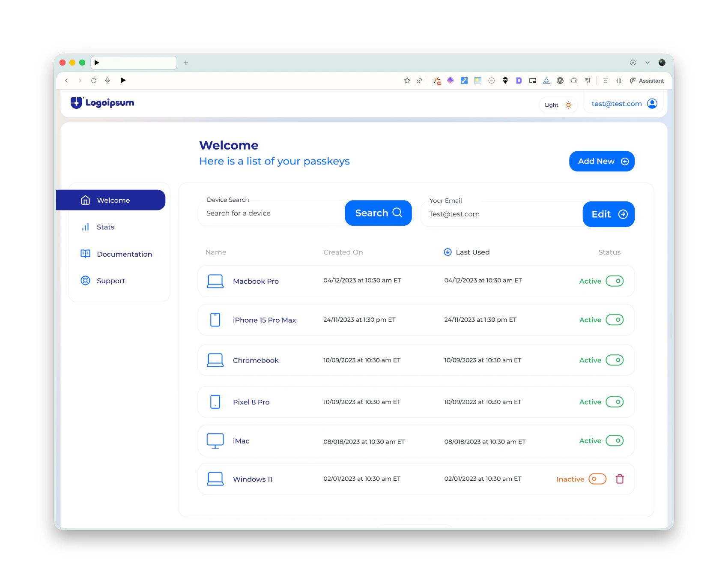Click the Your Email input field
The width and height of the screenshot is (728, 584).
pos(501,214)
